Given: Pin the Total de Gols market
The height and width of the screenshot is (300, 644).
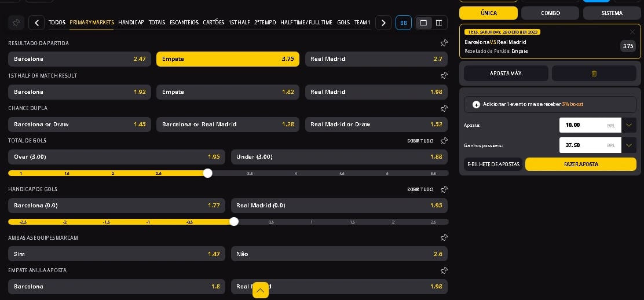Looking at the screenshot, I should 444,141.
